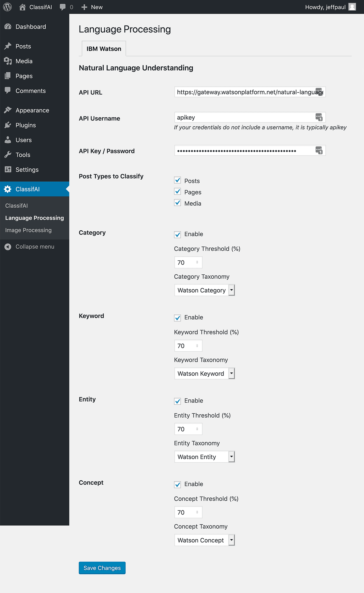Click password manager icon in API Key field

319,150
